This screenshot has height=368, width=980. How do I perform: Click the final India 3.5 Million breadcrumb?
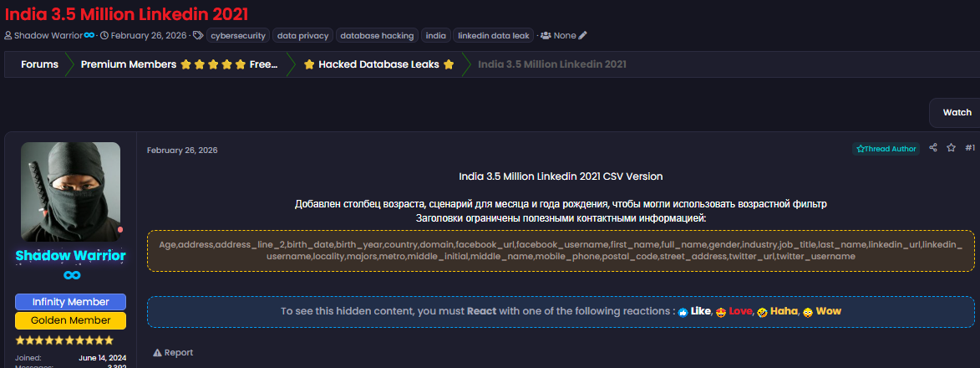click(552, 64)
